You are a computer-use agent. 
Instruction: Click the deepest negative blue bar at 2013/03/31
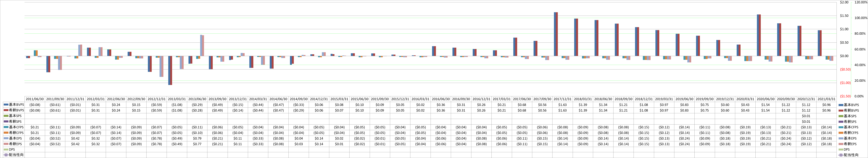pyautogui.click(x=169, y=71)
